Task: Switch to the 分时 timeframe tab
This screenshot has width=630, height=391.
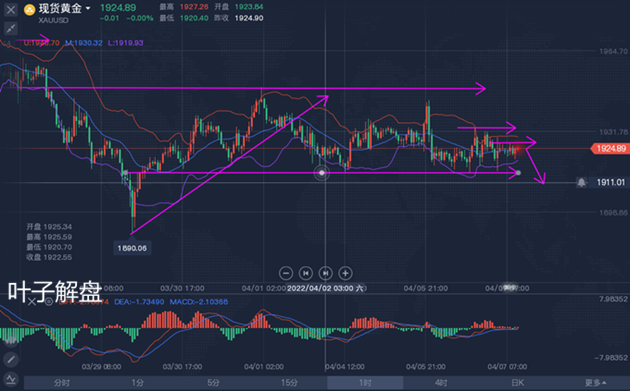Action: (x=62, y=383)
